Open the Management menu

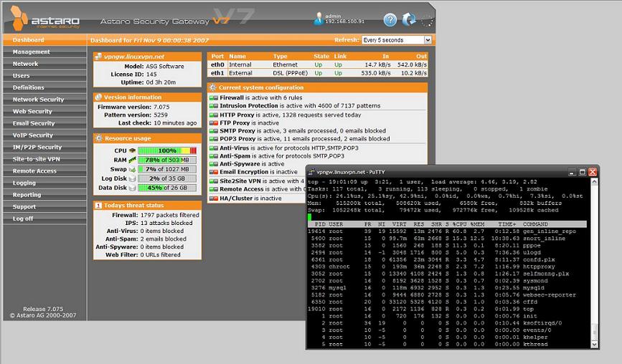click(x=44, y=52)
